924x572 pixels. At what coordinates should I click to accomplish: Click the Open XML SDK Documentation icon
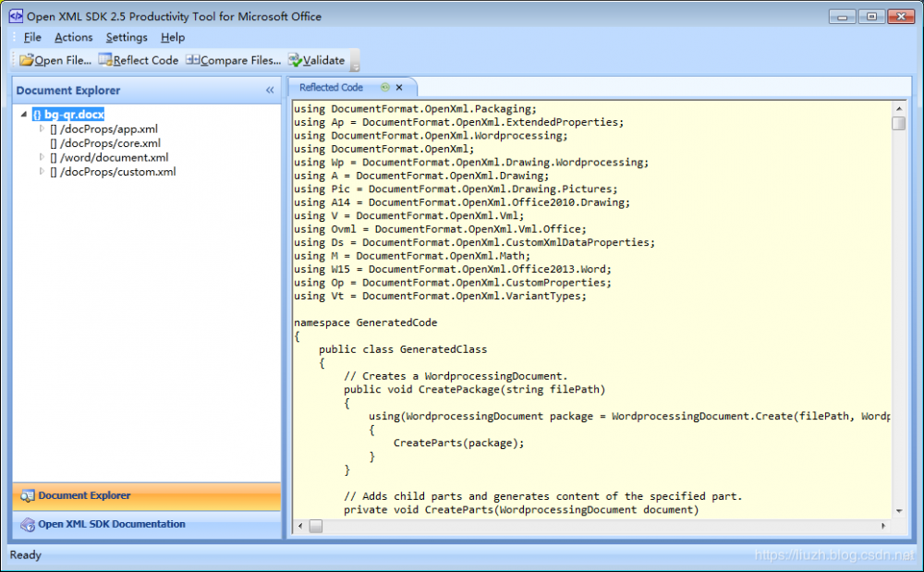(x=27, y=524)
